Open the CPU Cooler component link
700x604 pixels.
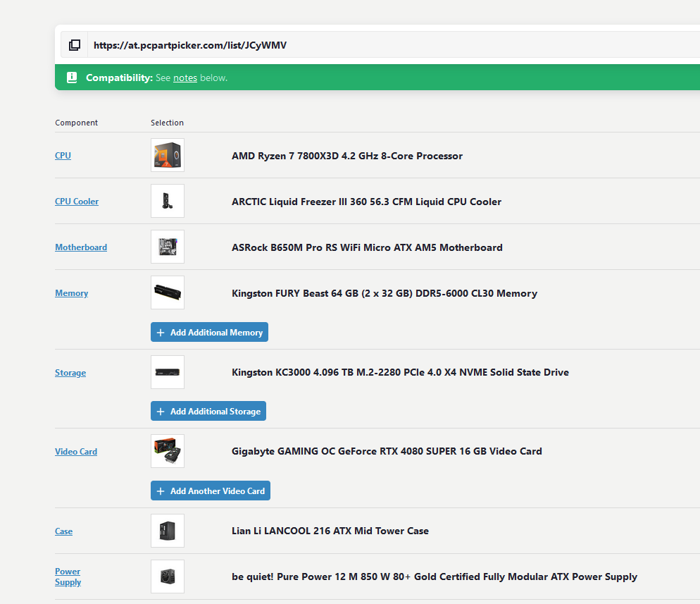[77, 202]
